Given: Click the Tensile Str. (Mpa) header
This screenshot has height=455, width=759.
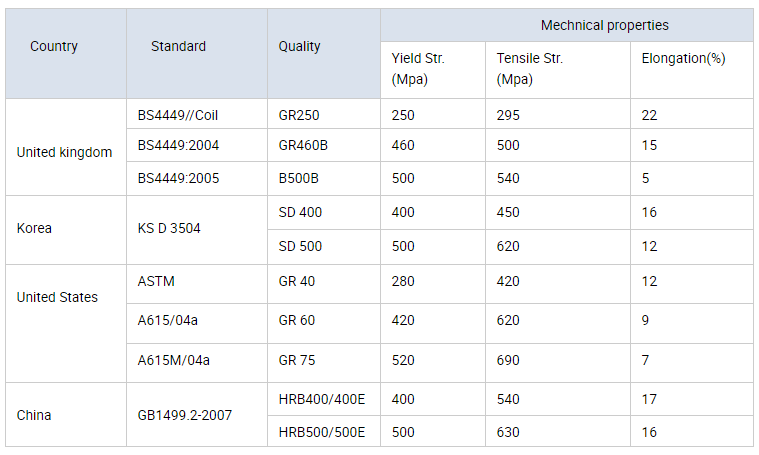Looking at the screenshot, I should [x=558, y=70].
